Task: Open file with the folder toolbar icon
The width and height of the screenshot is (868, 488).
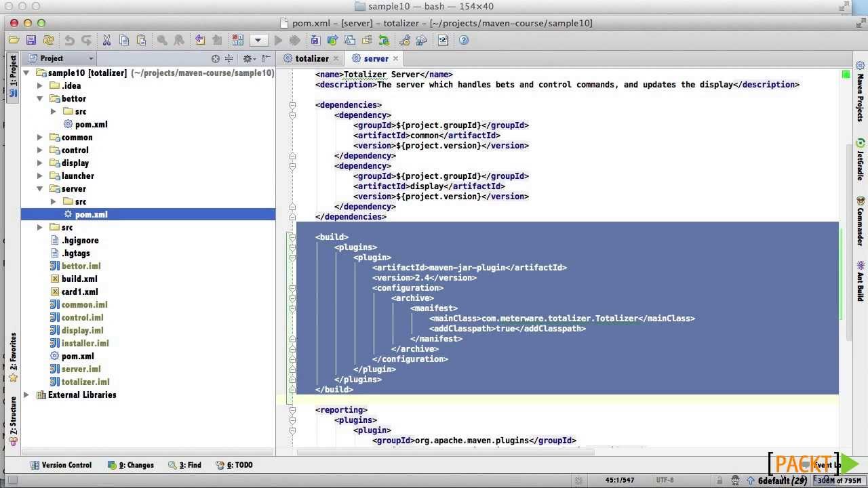Action: [13, 41]
